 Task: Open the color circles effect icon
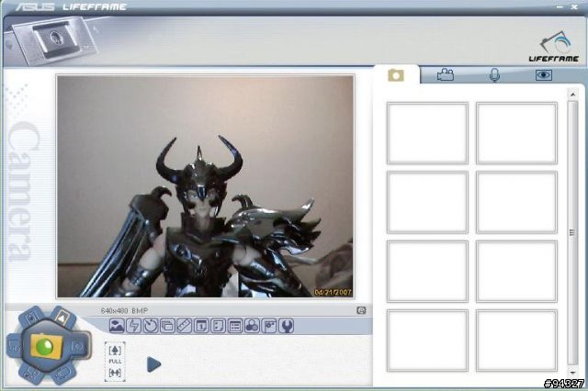(252, 326)
